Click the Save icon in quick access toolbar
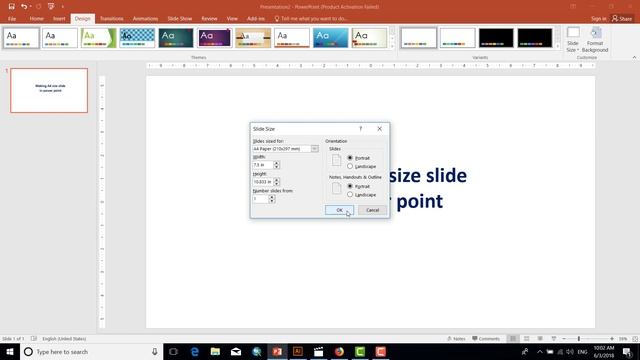The image size is (640, 360). click(11, 7)
